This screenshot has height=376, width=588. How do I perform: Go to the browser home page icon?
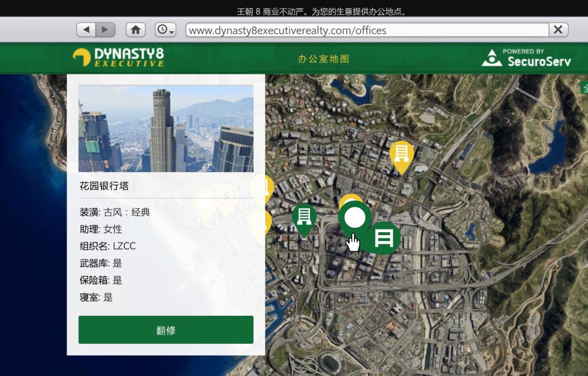136,30
